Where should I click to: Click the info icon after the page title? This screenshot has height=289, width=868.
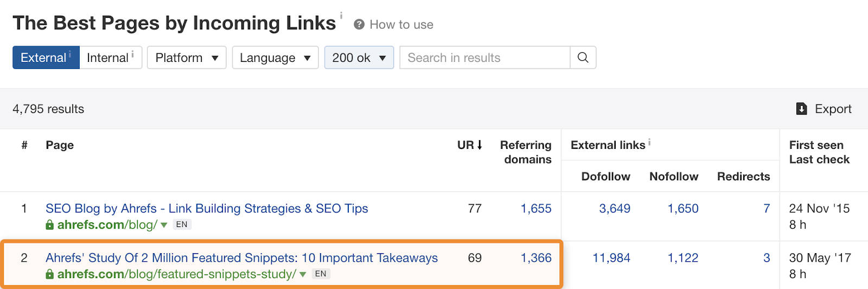point(341,15)
